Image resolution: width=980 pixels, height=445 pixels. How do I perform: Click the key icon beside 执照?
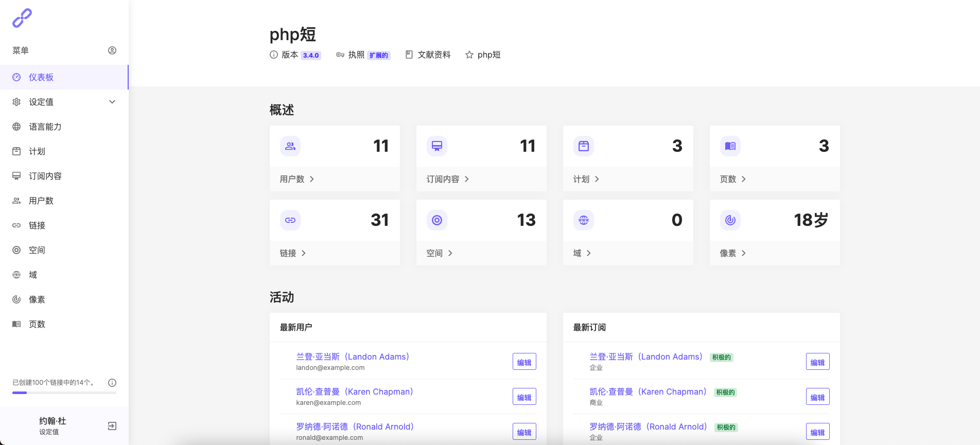point(340,55)
